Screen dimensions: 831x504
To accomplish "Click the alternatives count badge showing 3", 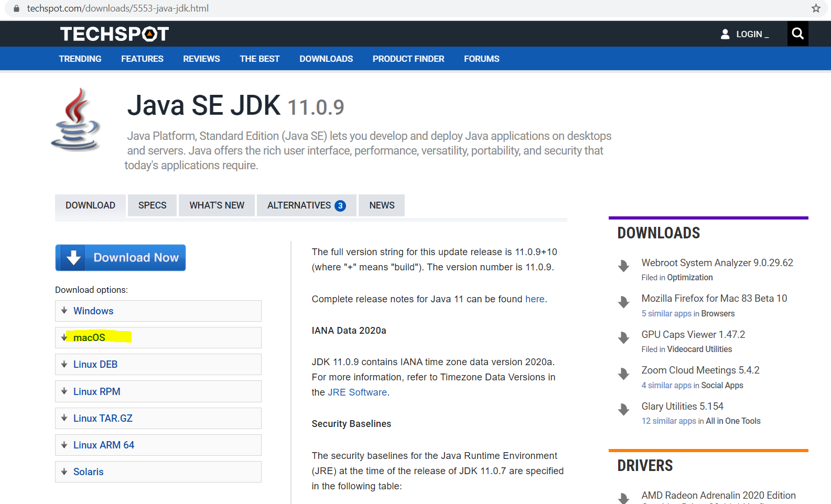I will [x=340, y=206].
